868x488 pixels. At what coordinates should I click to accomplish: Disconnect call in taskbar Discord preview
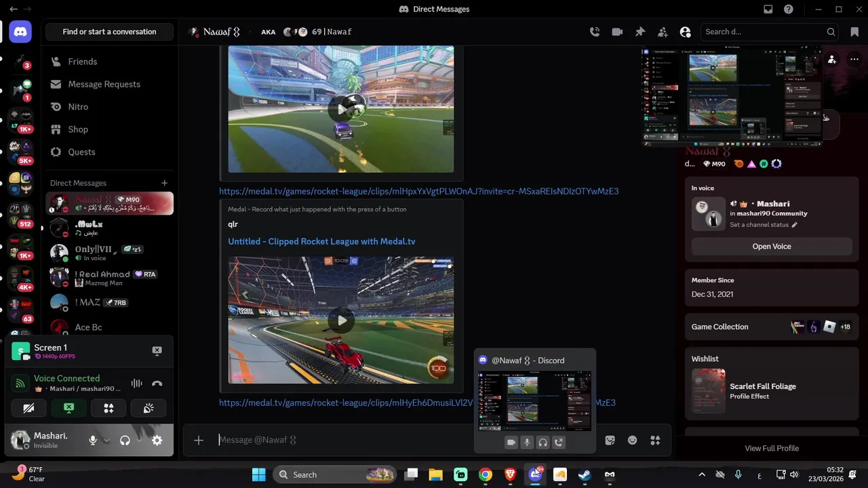pos(559,443)
